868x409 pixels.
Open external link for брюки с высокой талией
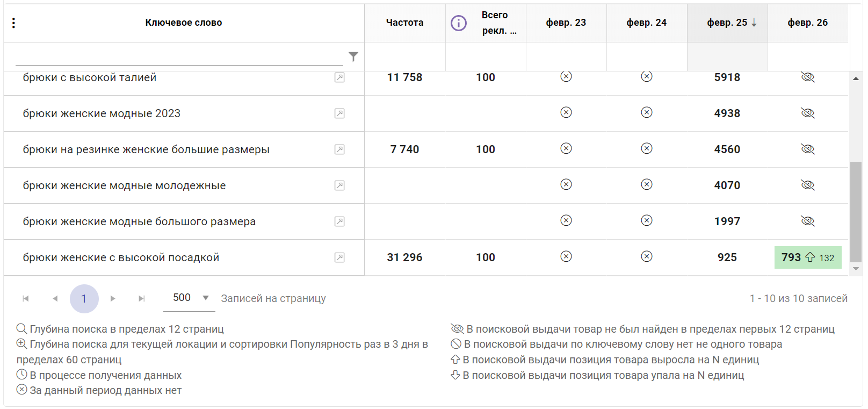[x=339, y=78]
